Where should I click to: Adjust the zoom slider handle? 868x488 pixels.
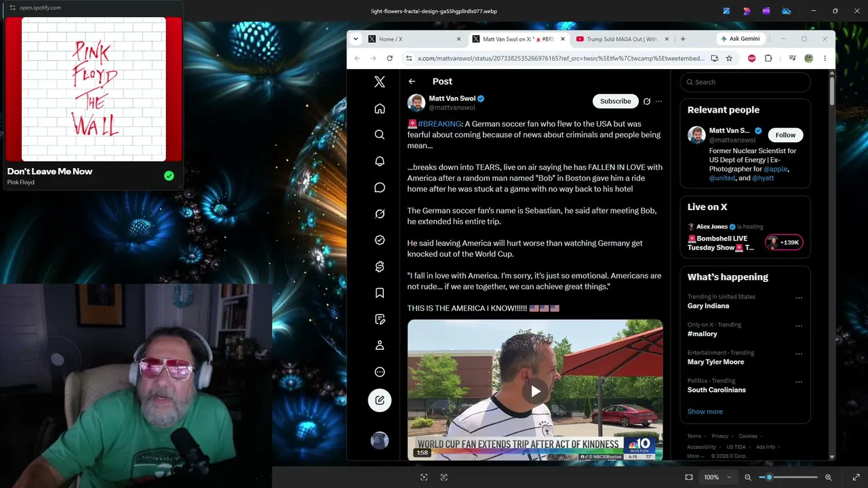pos(769,477)
